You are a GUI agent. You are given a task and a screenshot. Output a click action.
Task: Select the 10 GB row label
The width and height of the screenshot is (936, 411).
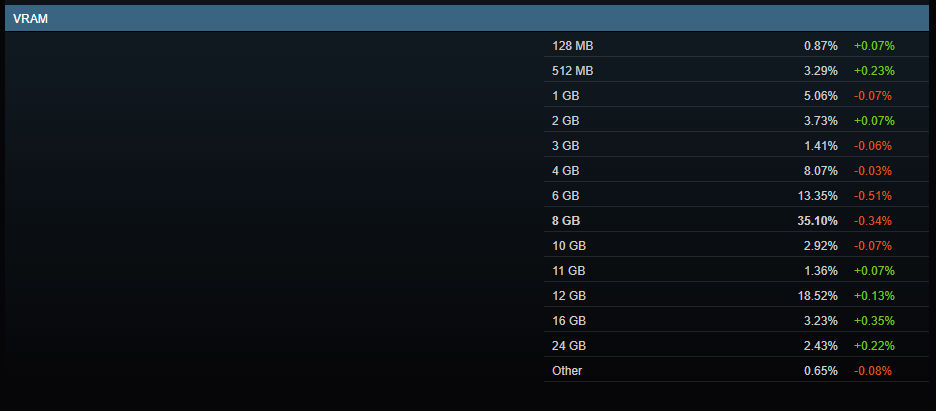(569, 246)
